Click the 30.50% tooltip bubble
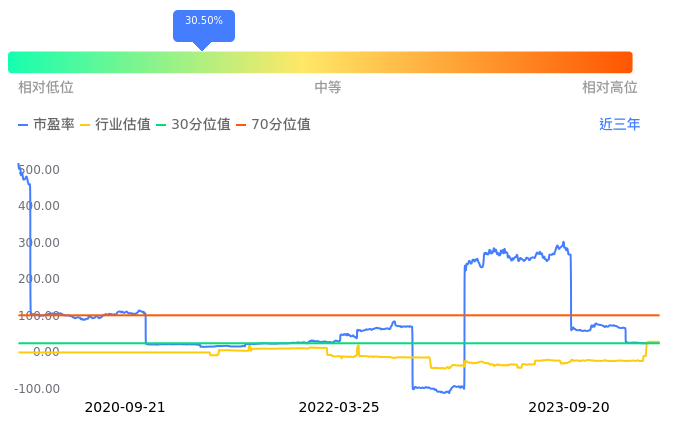This screenshot has height=442, width=686. pos(204,22)
